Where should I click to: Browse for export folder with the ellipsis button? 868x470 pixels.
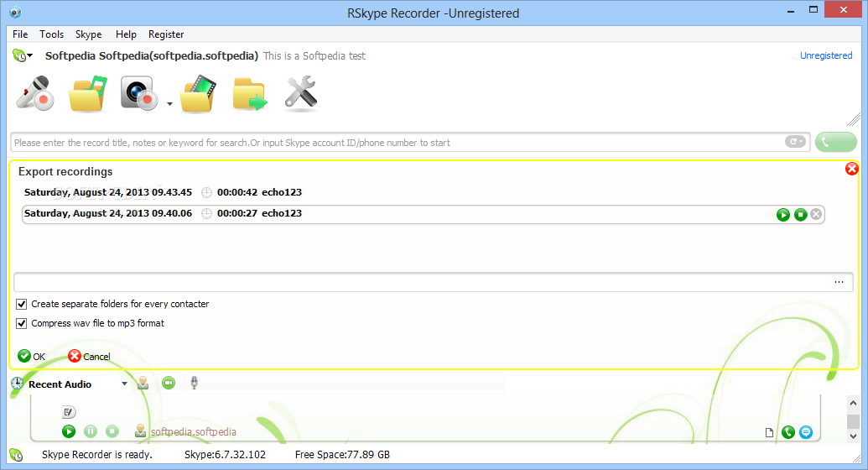pyautogui.click(x=839, y=282)
